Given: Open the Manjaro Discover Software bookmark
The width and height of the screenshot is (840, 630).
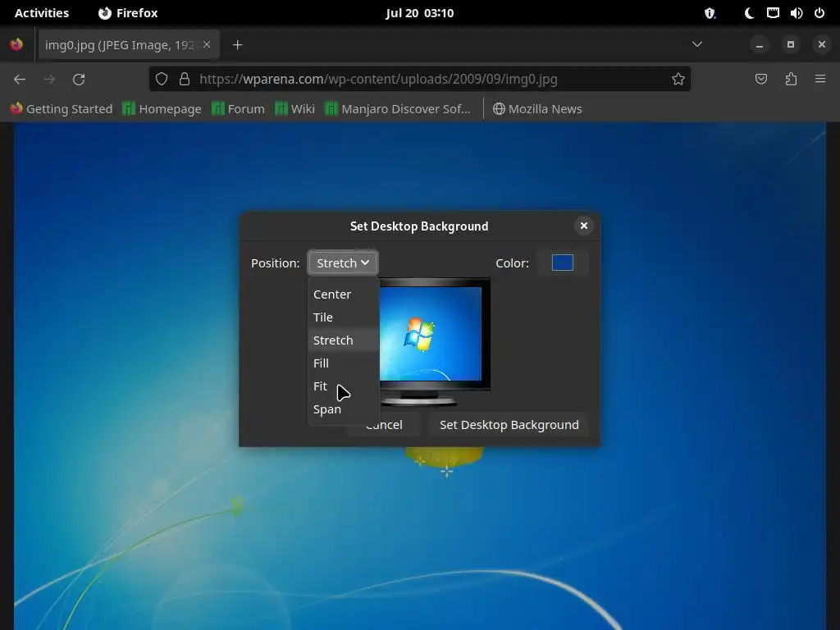Looking at the screenshot, I should tap(398, 109).
